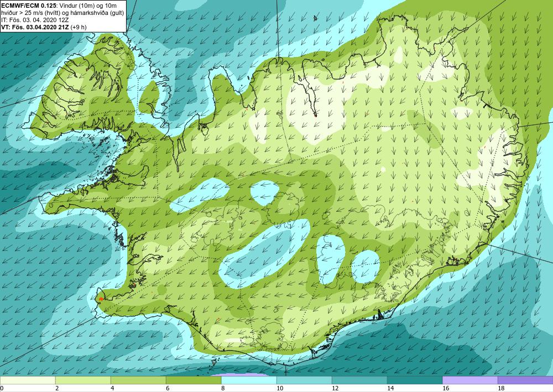Click the 16–18 m/s light purple legend swatch

pyautogui.click(x=470, y=380)
